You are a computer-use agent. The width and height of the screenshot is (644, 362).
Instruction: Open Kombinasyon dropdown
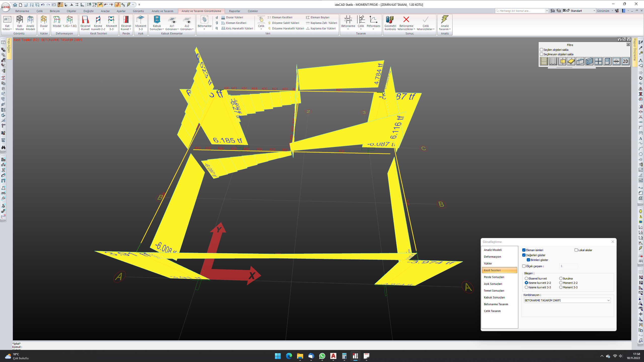pyautogui.click(x=567, y=300)
